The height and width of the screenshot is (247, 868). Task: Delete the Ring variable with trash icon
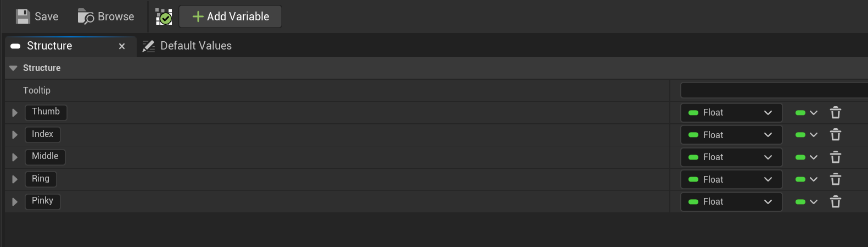(835, 179)
